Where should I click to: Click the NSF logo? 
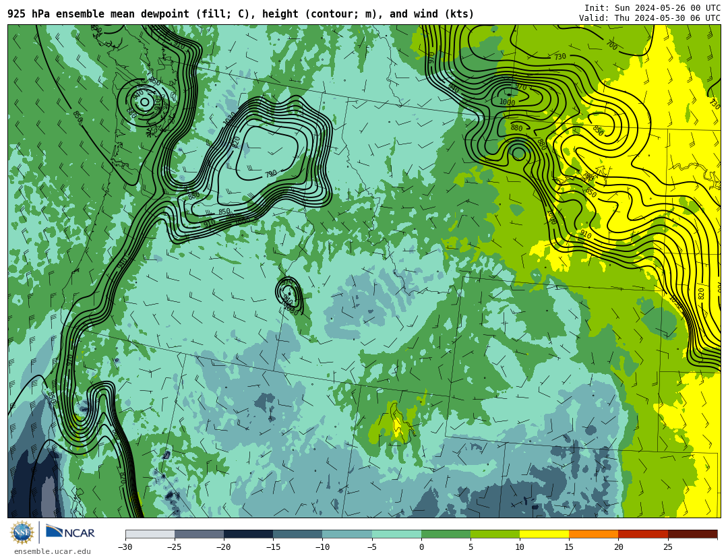(x=22, y=532)
